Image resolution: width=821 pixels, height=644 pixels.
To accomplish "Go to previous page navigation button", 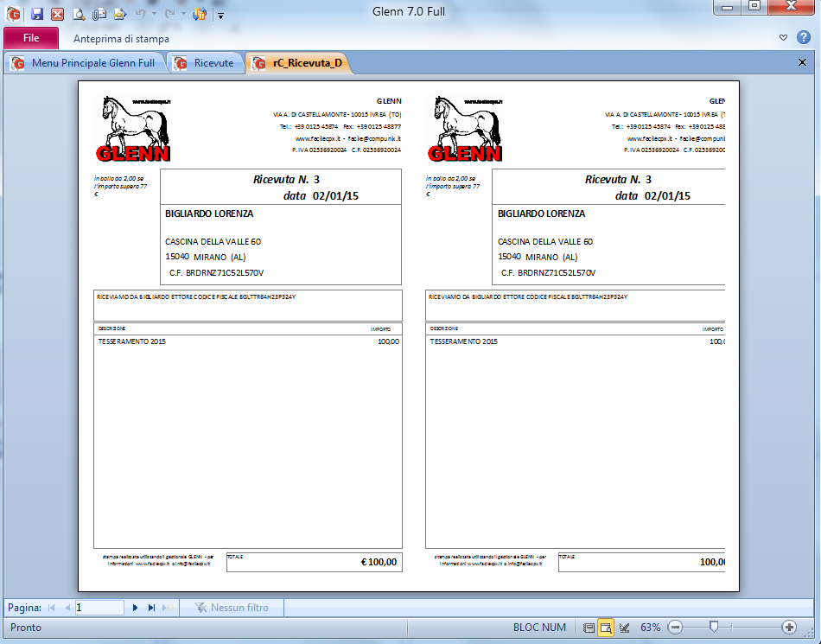I will click(x=67, y=608).
